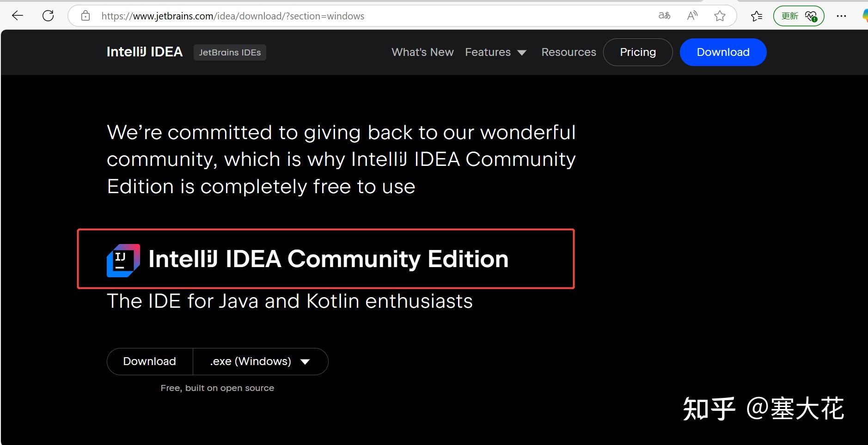Expand the .exe (Windows) installer dropdown

click(260, 361)
